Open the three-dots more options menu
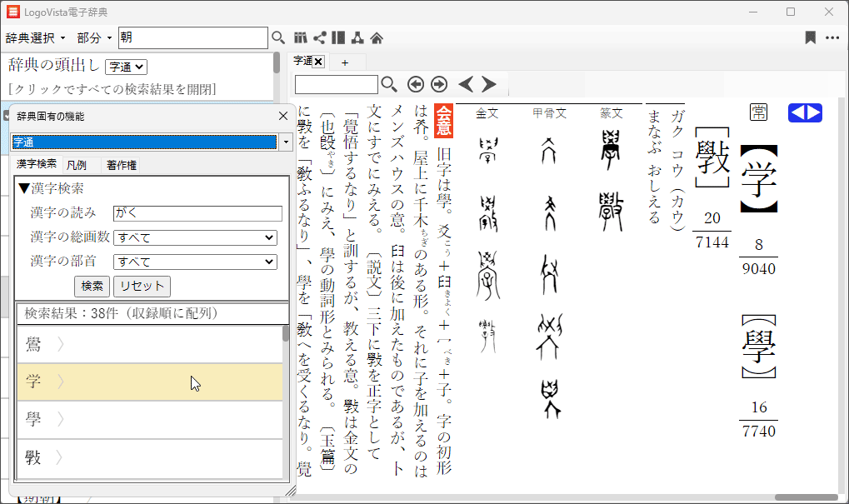The image size is (849, 504). pos(832,37)
